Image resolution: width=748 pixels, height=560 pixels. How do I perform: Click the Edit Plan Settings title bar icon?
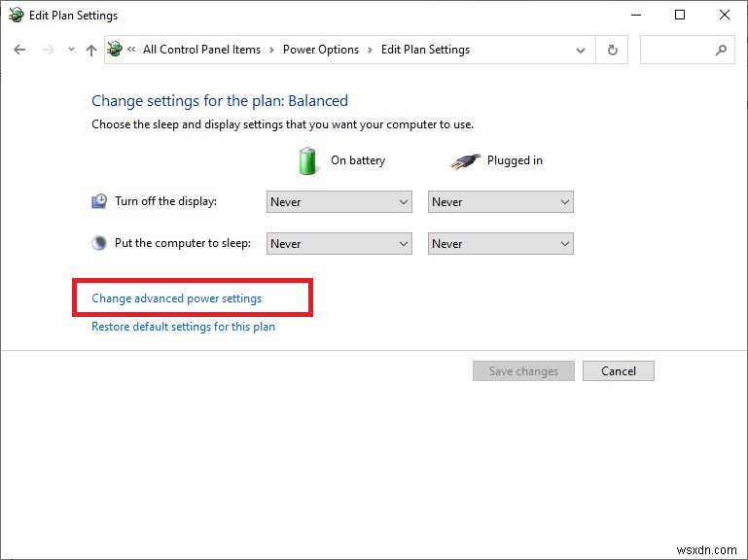pyautogui.click(x=16, y=16)
